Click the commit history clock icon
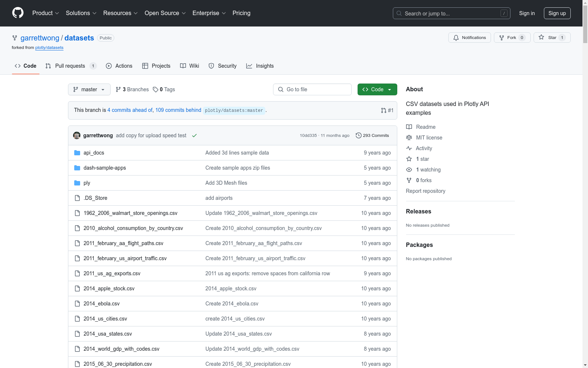This screenshot has width=588, height=368. [x=359, y=135]
